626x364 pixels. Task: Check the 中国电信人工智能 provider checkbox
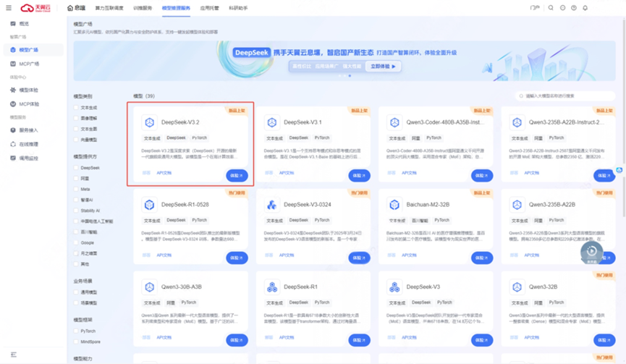(76, 221)
